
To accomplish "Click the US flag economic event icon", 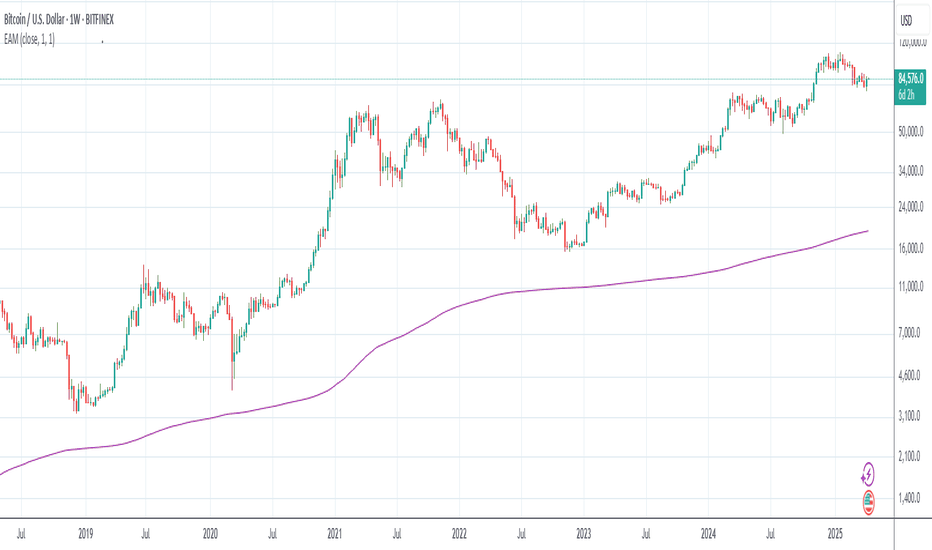I will [868, 502].
